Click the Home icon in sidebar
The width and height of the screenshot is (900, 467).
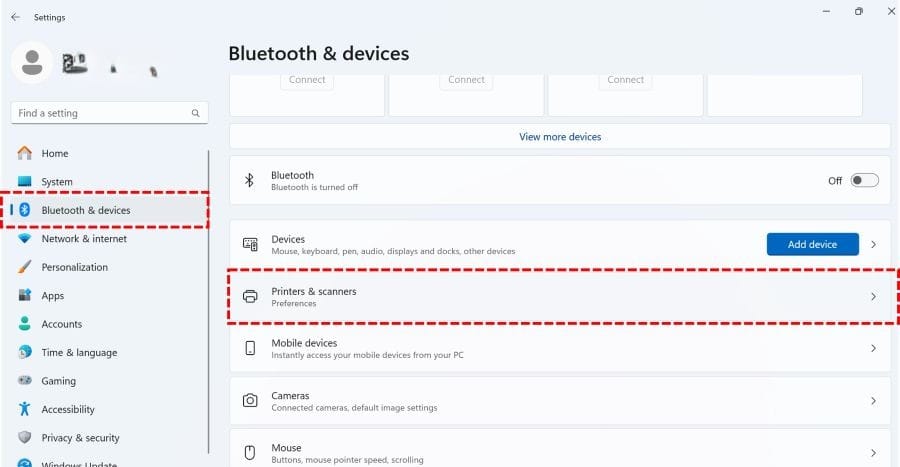(x=25, y=153)
